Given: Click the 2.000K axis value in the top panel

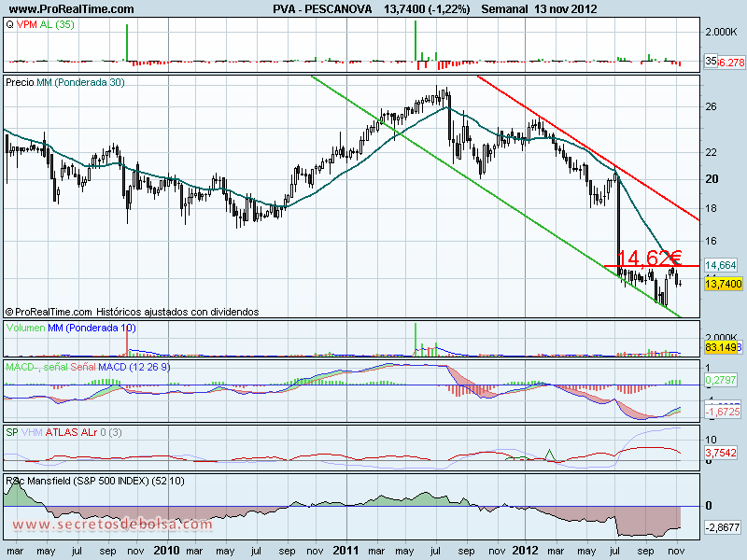Looking at the screenshot, I should [x=721, y=32].
